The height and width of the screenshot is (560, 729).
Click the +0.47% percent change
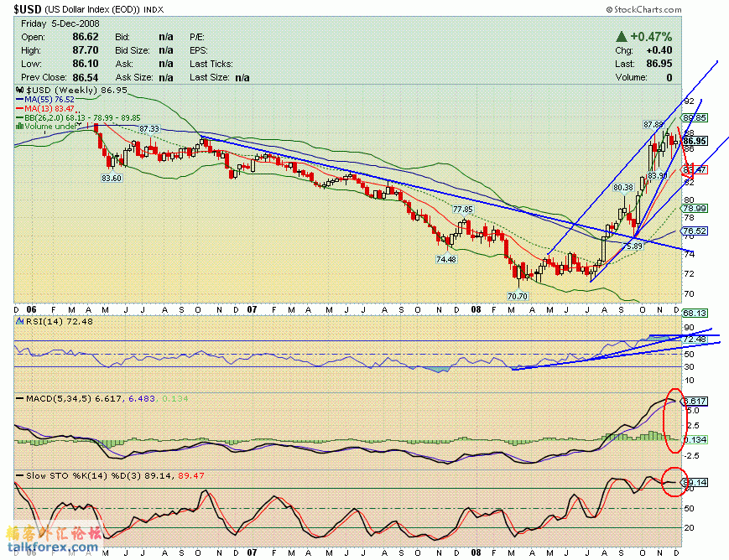pos(651,37)
